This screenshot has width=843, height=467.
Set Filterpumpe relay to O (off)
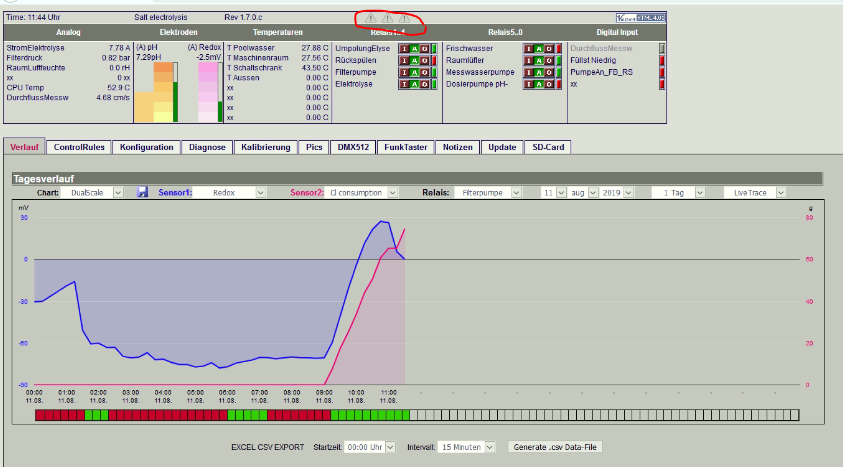(x=425, y=72)
